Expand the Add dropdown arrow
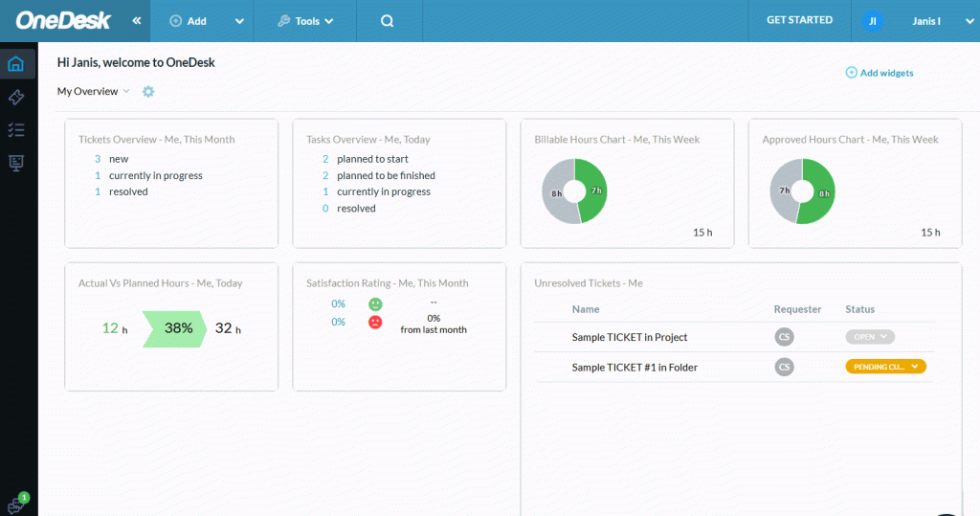 (239, 21)
